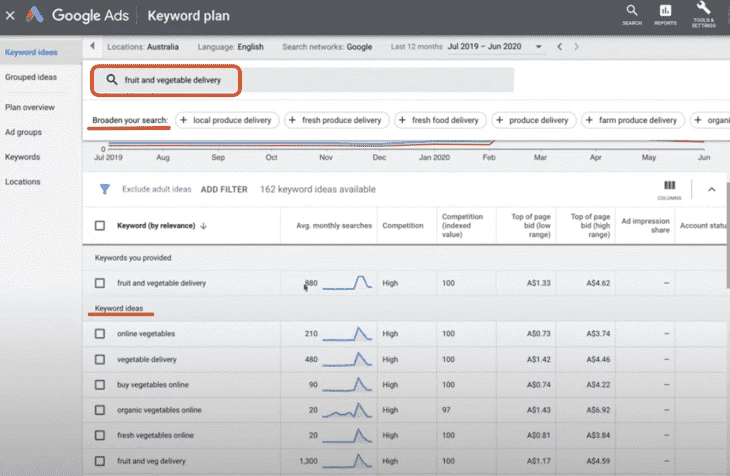
Task: Open Ad groups in sidebar
Action: 23,132
